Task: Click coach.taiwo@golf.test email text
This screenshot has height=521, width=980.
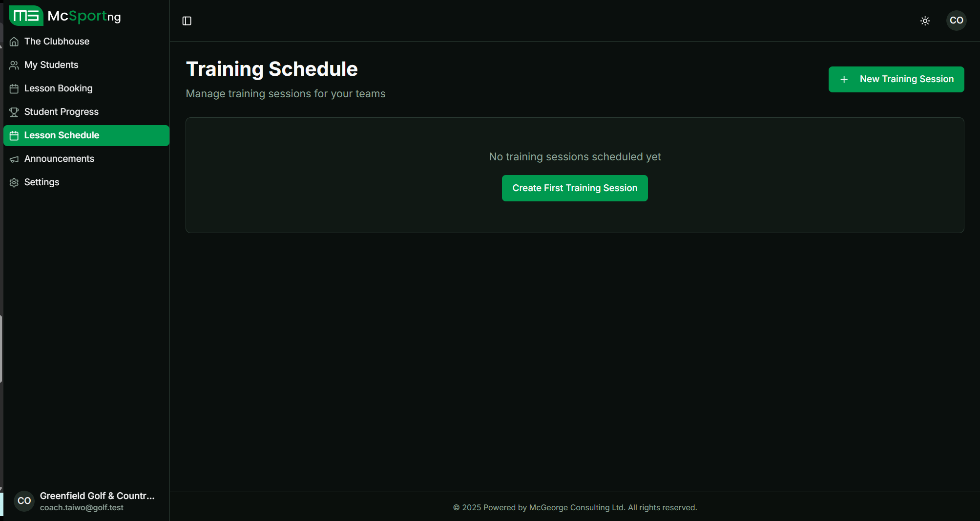Action: coord(81,508)
